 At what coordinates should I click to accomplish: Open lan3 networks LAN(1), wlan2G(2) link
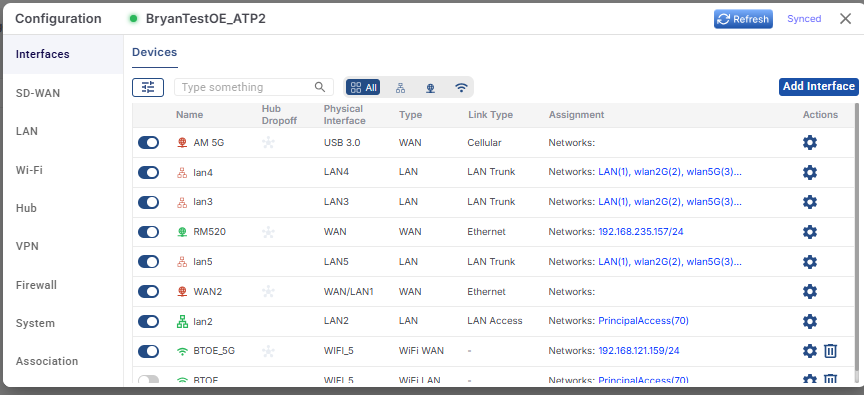click(x=669, y=202)
